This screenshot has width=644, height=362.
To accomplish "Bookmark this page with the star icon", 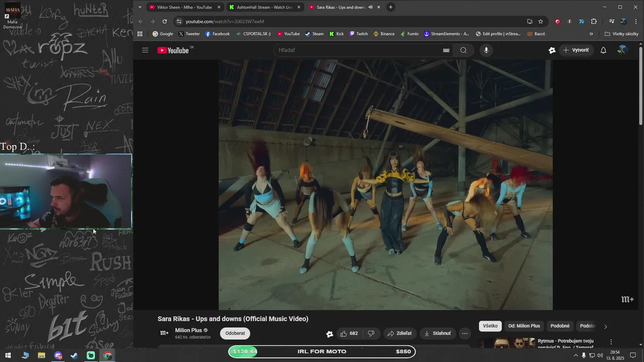I will 540,21.
